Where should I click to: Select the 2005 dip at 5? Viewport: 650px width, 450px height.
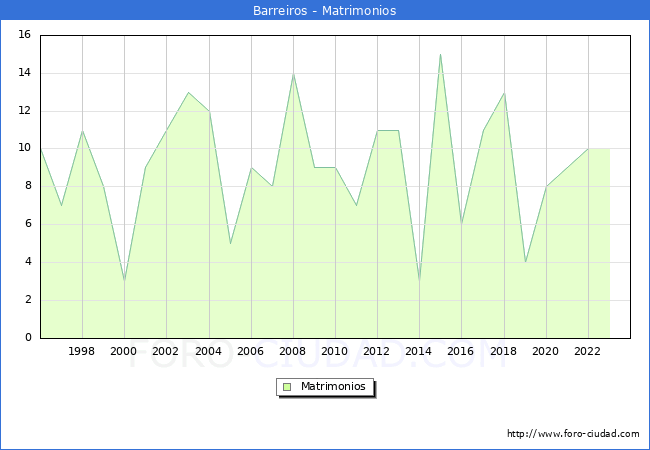point(230,243)
